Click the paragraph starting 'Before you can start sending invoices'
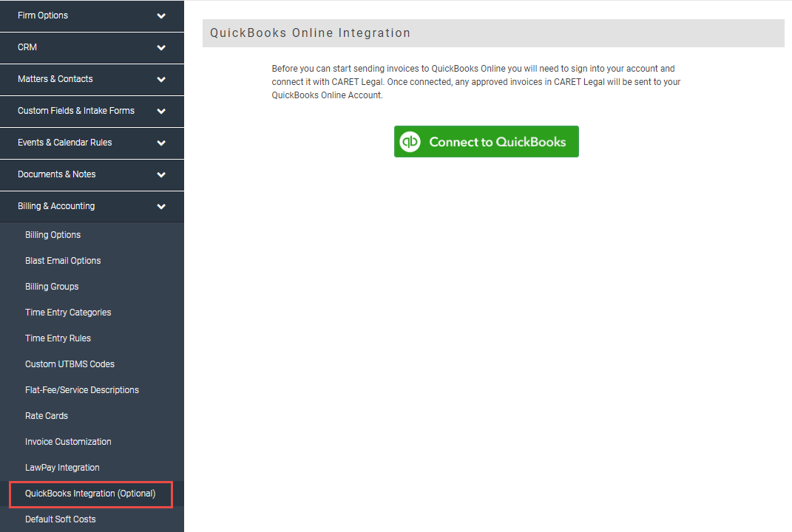The width and height of the screenshot is (792, 532). pyautogui.click(x=475, y=82)
